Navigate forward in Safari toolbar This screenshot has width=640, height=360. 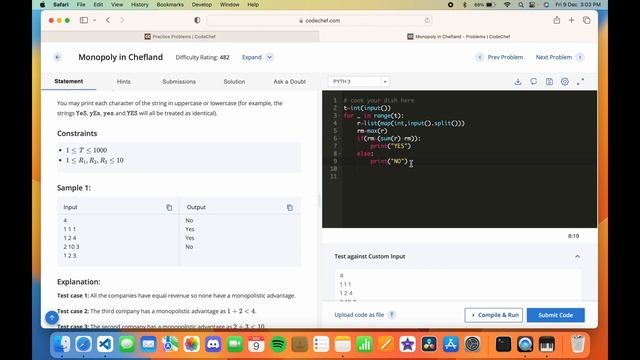coord(122,20)
